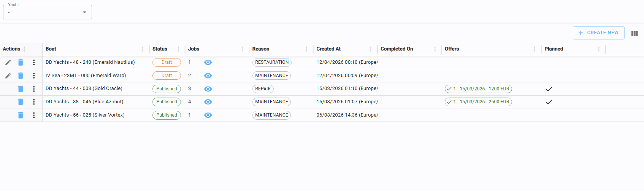Screen dimensions: 644x191
Task: Expand the Yacht filter dropdown
Action: pos(84,12)
